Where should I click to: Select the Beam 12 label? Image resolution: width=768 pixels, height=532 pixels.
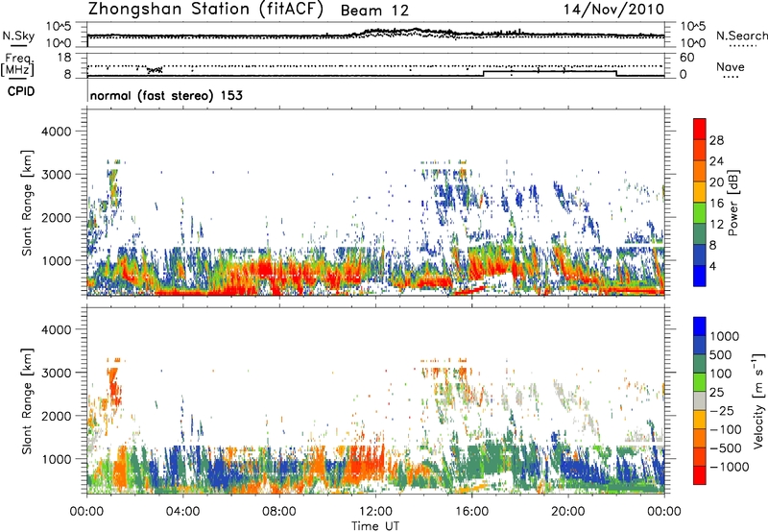coord(374,11)
